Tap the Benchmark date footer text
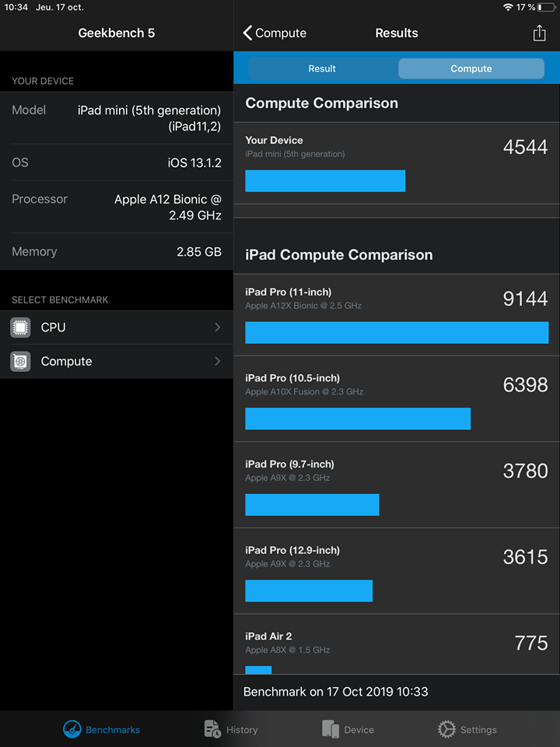This screenshot has width=560, height=747. [336, 691]
